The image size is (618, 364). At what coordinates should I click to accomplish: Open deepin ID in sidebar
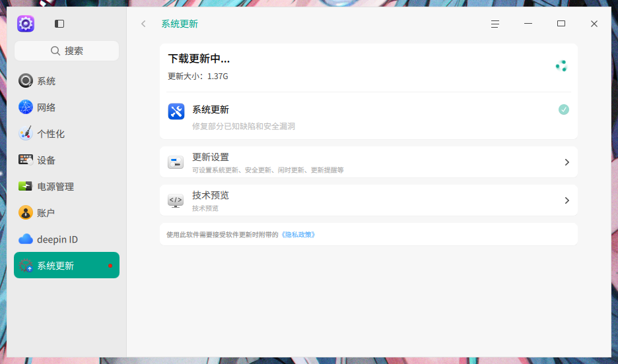[x=67, y=239]
